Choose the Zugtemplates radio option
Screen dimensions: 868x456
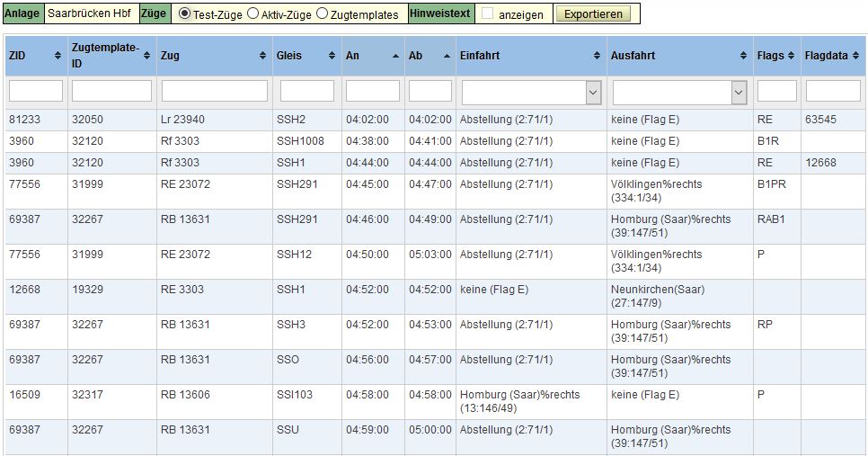(x=322, y=14)
